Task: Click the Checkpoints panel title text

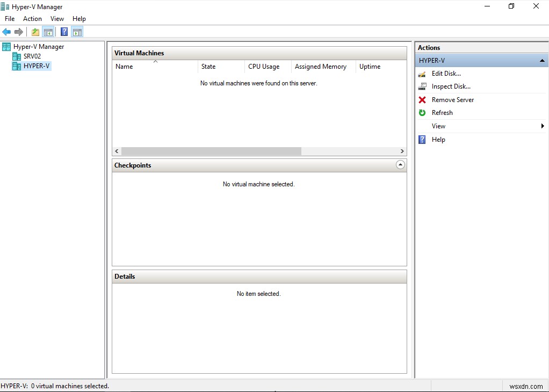Action: (x=133, y=165)
